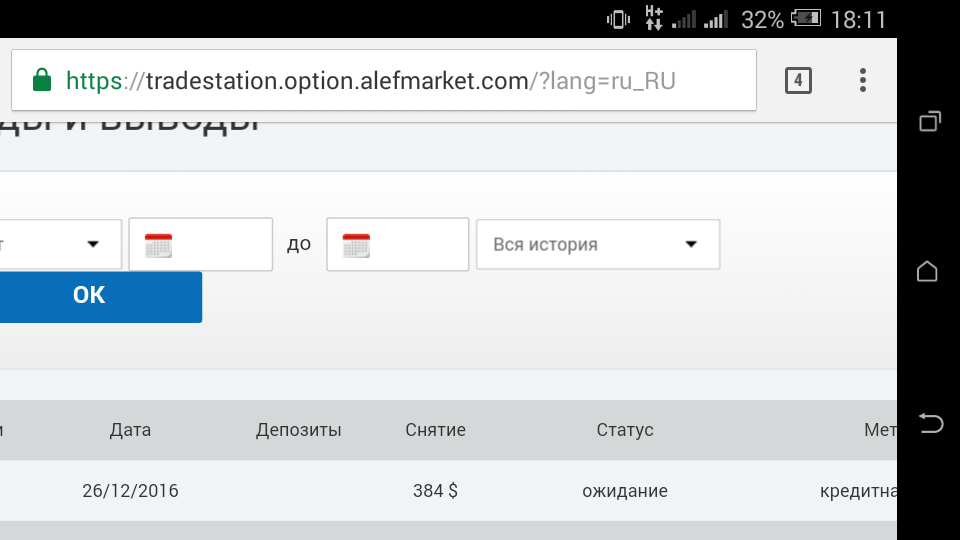Tap the green padlock security icon
This screenshot has width=960, height=540.
click(42, 80)
